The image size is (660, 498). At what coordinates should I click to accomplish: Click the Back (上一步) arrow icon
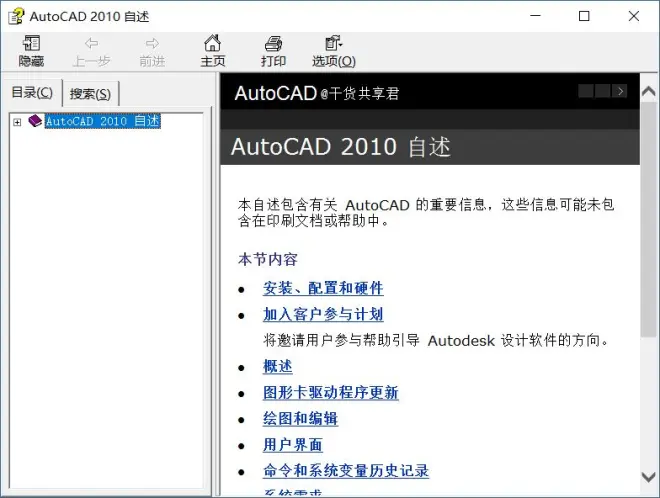91,43
